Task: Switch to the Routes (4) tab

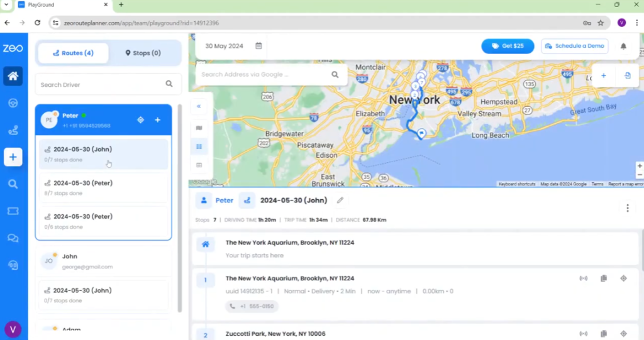Action: point(73,53)
